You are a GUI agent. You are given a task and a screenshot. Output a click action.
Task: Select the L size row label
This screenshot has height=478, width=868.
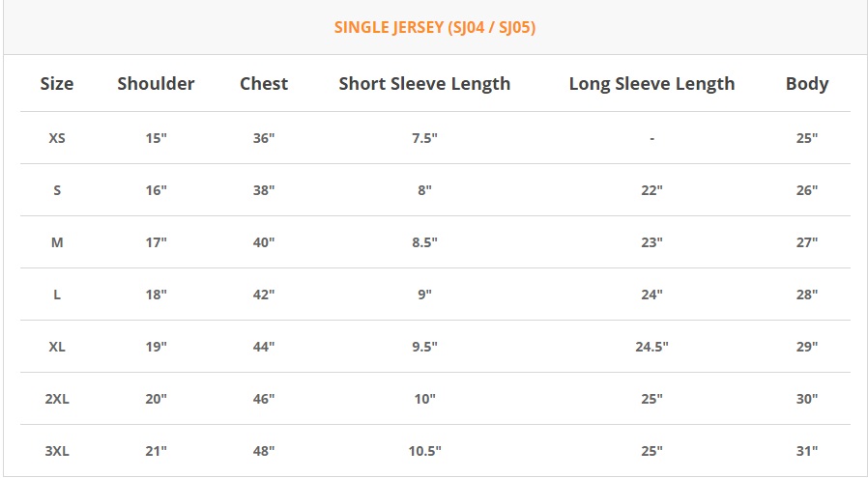pyautogui.click(x=57, y=295)
